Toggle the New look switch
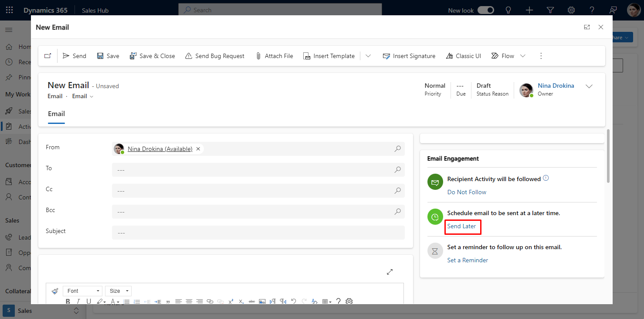644x319 pixels. (486, 10)
